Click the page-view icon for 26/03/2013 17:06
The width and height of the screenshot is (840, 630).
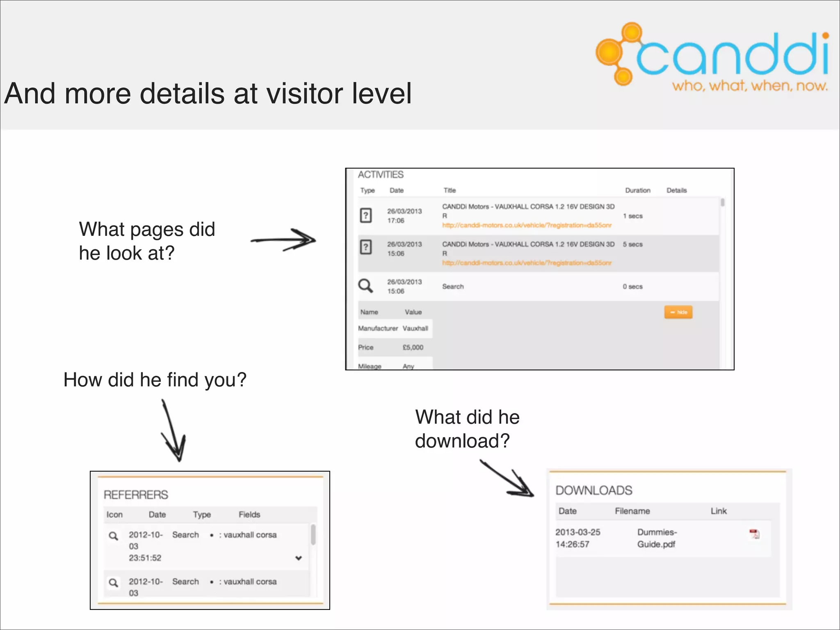pyautogui.click(x=365, y=215)
